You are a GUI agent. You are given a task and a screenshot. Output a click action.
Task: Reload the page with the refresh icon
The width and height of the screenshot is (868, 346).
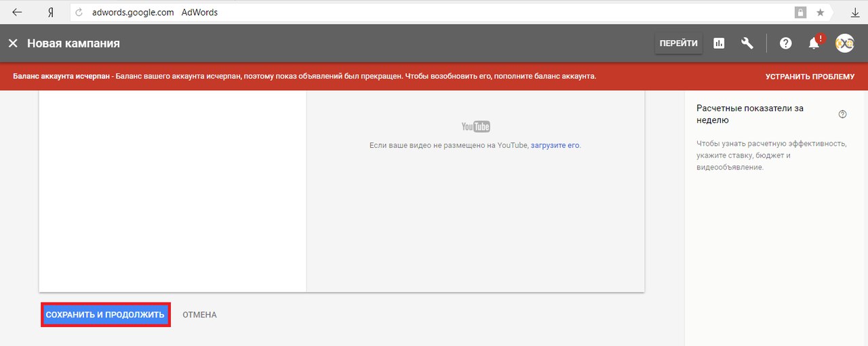79,12
